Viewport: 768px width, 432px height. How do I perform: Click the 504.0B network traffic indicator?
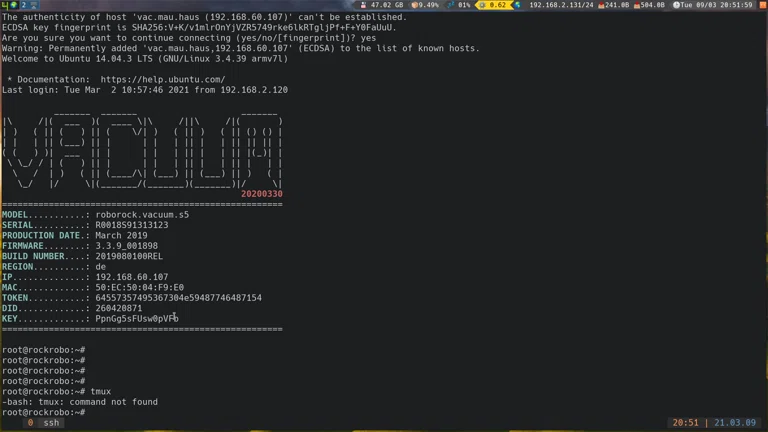pyautogui.click(x=650, y=5)
